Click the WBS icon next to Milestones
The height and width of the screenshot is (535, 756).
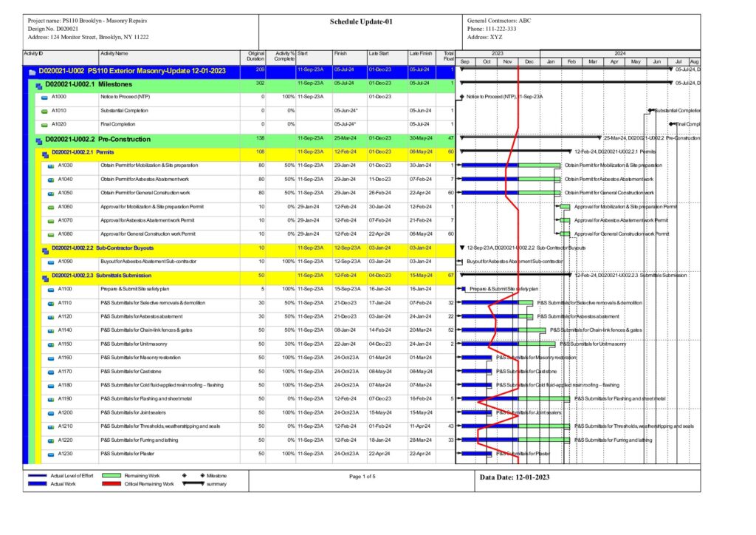(38, 85)
